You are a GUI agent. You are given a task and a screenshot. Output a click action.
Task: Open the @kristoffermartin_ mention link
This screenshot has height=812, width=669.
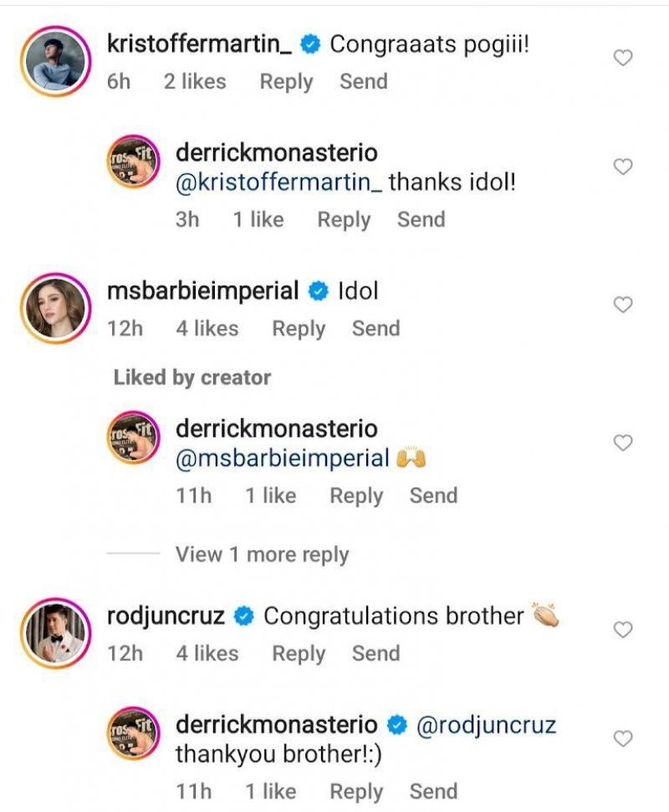tap(278, 181)
